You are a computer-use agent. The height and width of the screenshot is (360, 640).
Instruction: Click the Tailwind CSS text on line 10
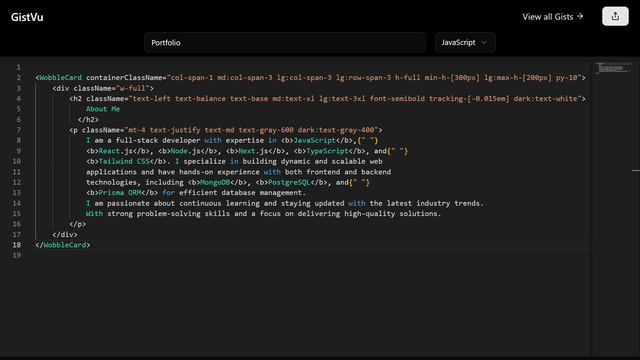124,161
